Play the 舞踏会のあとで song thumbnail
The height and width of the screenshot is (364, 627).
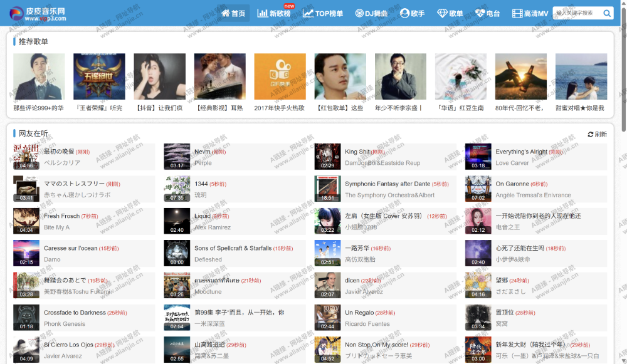coord(26,285)
